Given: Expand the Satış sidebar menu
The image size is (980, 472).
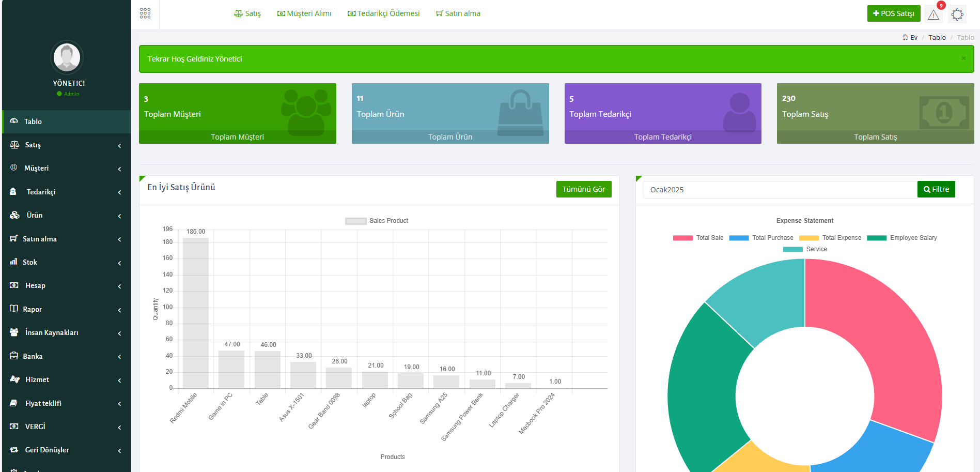Looking at the screenshot, I should pyautogui.click(x=66, y=145).
